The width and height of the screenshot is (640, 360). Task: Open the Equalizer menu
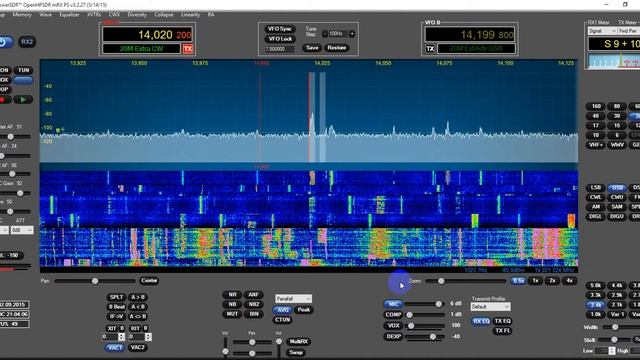click(x=69, y=15)
